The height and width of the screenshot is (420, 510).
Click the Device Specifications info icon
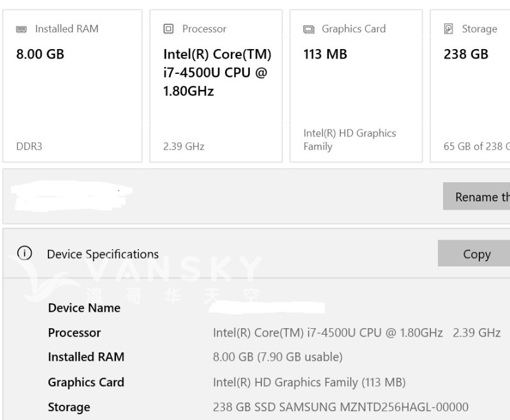[x=24, y=254]
